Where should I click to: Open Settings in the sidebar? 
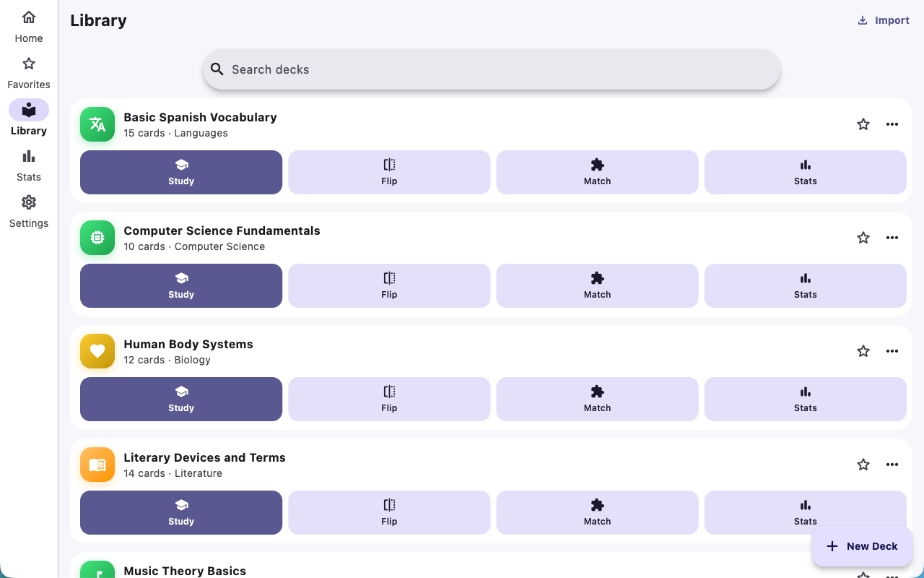pos(29,212)
